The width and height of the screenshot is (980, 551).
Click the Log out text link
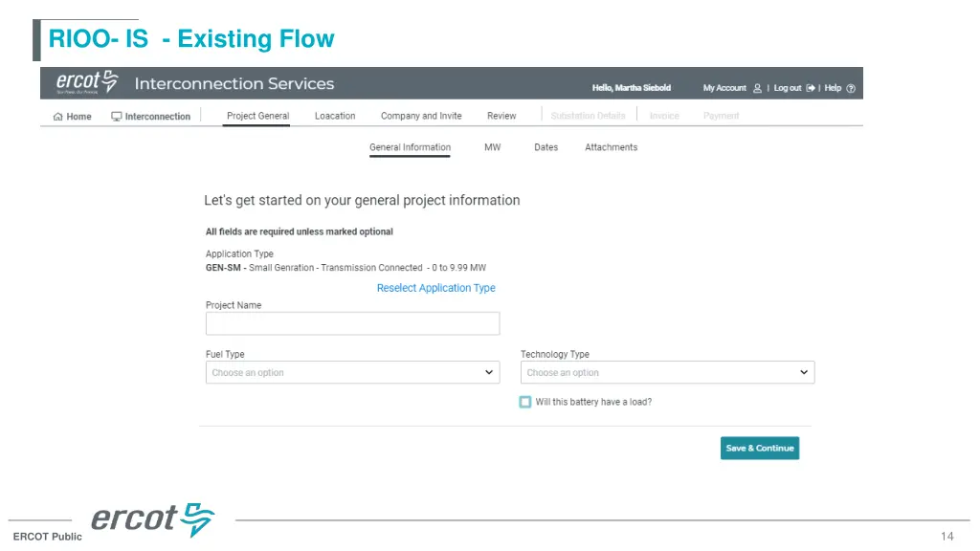click(788, 88)
